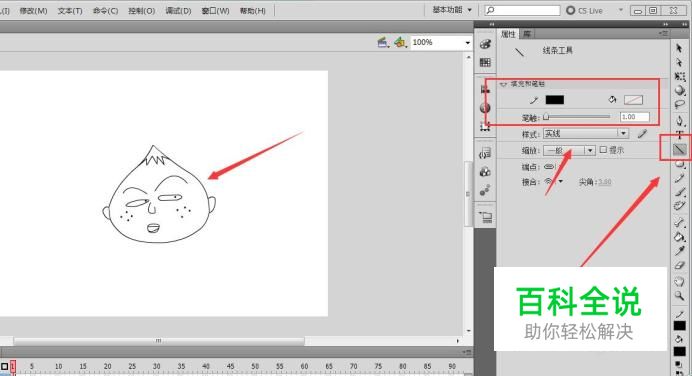Click the 尖角 miter value
This screenshot has width=692, height=376.
[605, 182]
